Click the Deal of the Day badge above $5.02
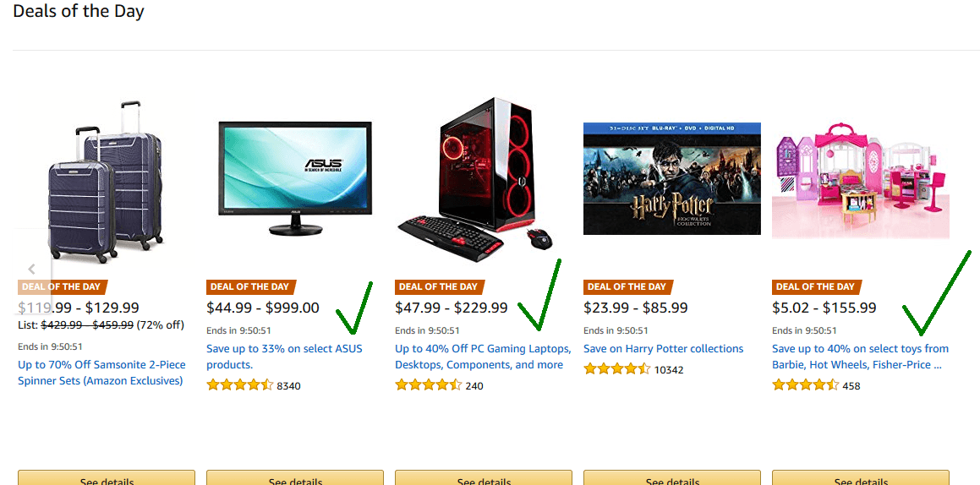This screenshot has width=980, height=485. [817, 287]
